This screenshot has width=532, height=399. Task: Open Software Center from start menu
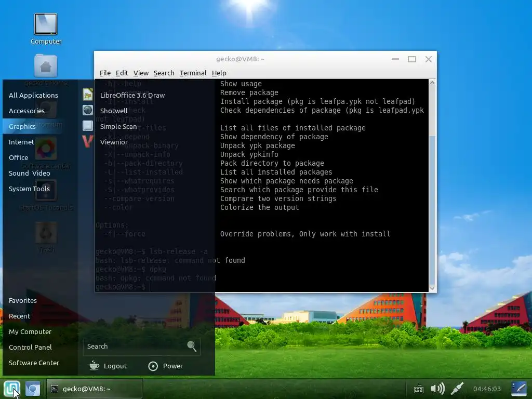[x=34, y=363]
